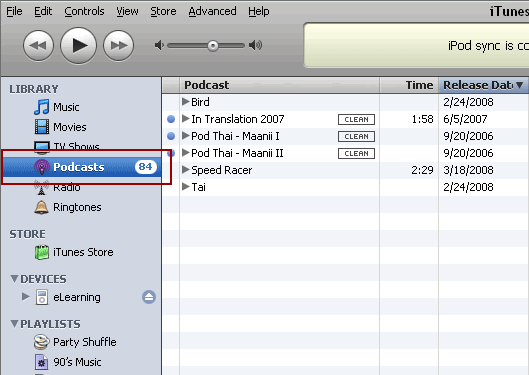Eject the eLearning iPod

149,297
